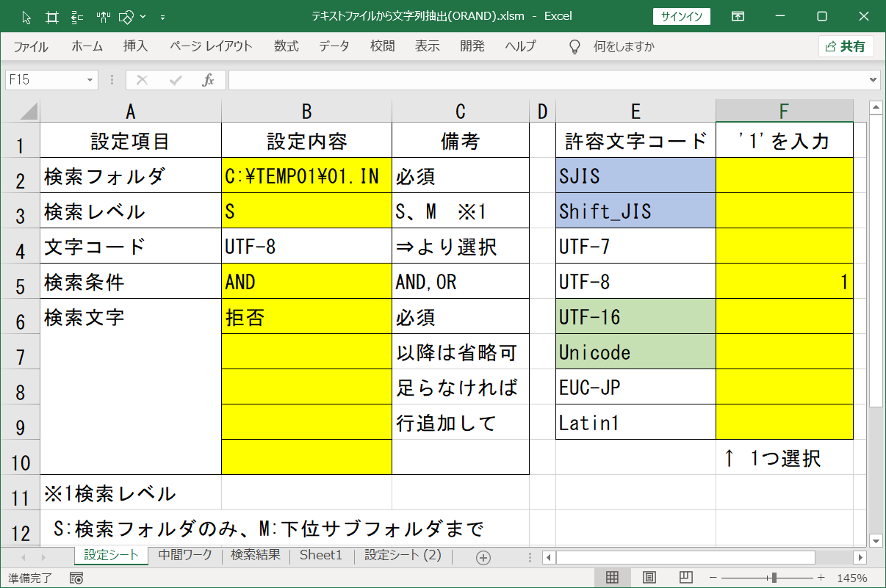The height and width of the screenshot is (588, 886).
Task: Switch to Page Layout view icon
Action: (649, 576)
